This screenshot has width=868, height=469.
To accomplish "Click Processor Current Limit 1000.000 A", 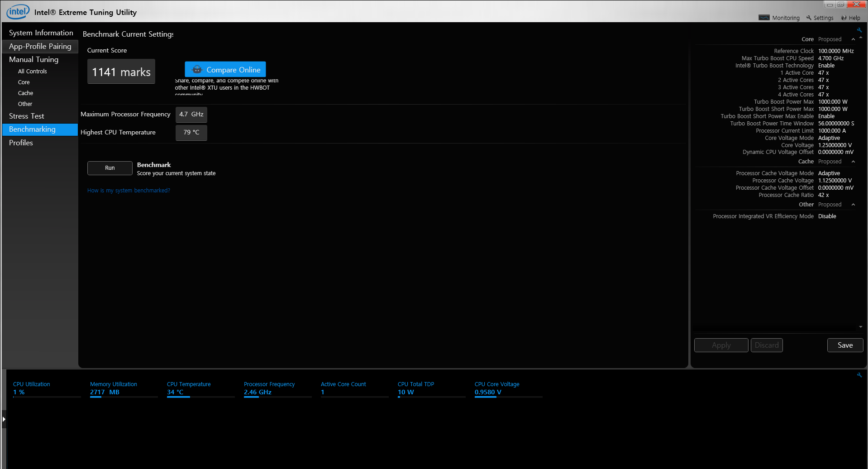I will 832,131.
